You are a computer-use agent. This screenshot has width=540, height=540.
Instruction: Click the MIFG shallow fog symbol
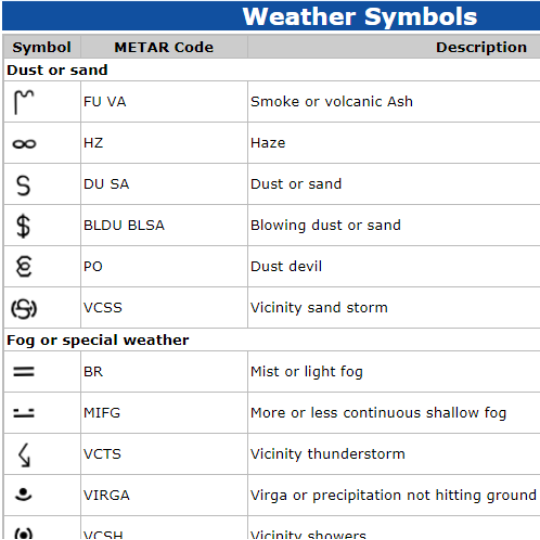[x=24, y=413]
